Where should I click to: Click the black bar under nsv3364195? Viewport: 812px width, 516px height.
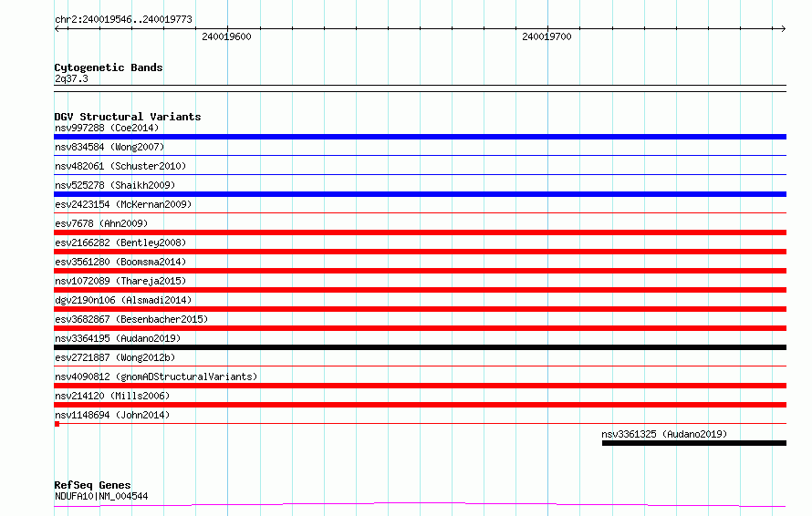[x=420, y=347]
